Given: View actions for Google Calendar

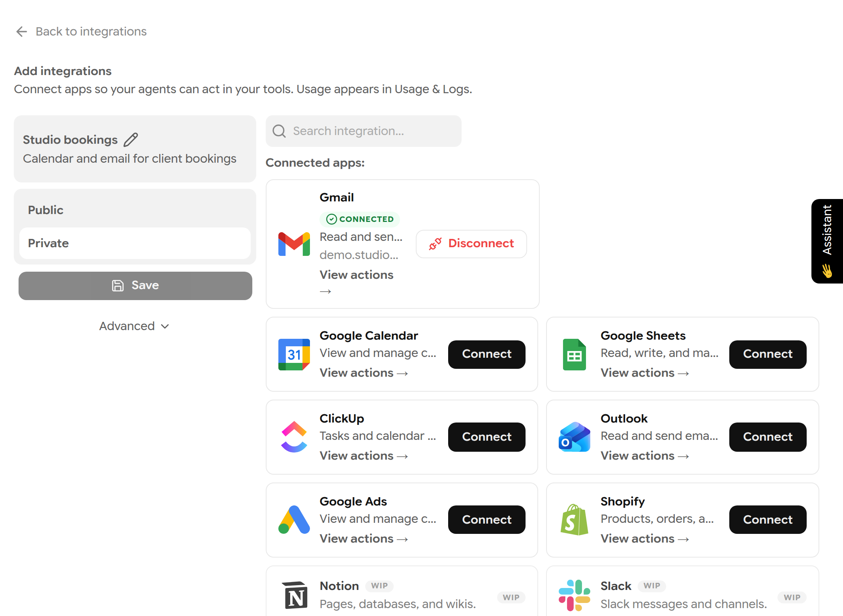Looking at the screenshot, I should [x=364, y=373].
